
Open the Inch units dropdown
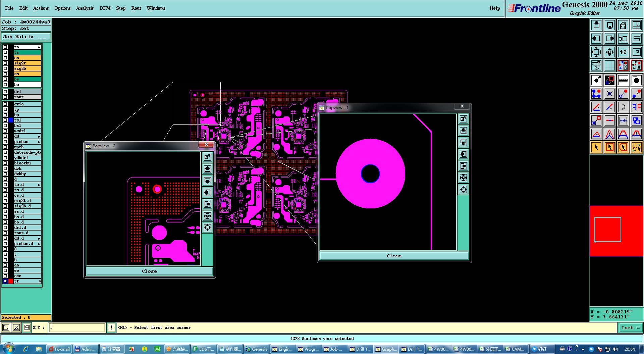coord(630,328)
